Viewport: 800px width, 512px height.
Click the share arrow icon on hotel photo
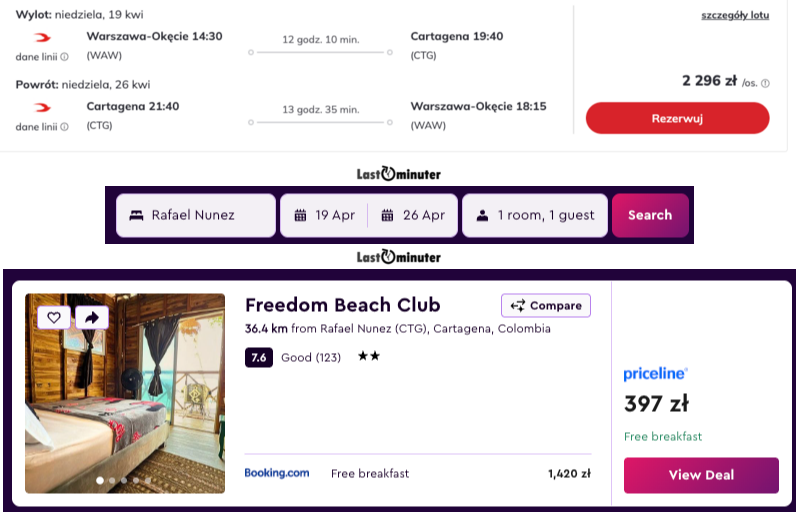pos(91,317)
